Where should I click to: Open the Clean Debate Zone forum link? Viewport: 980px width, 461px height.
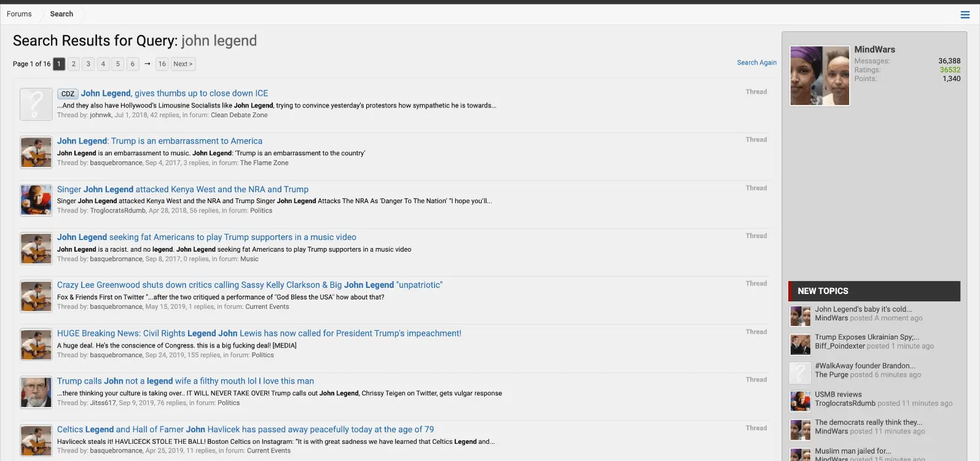click(239, 115)
